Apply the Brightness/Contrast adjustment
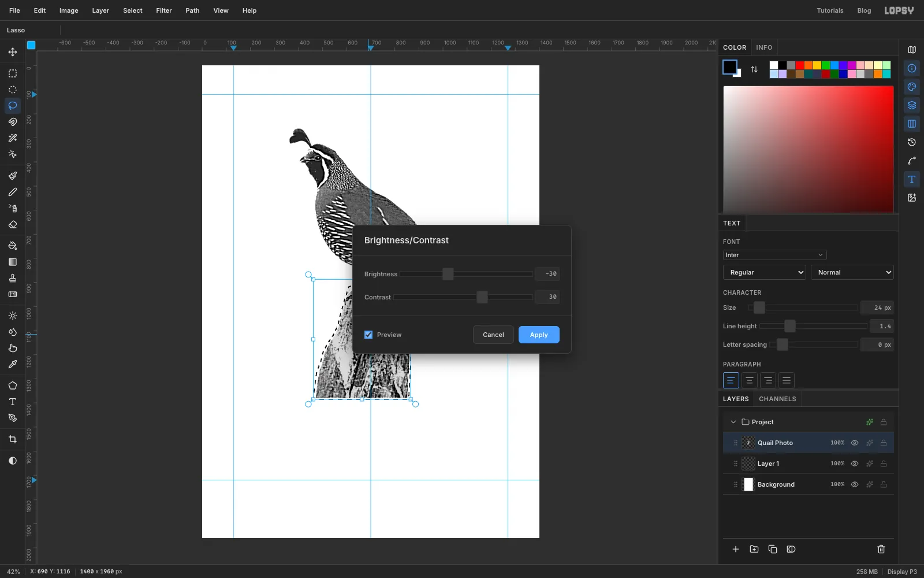The width and height of the screenshot is (924, 578). pyautogui.click(x=539, y=335)
